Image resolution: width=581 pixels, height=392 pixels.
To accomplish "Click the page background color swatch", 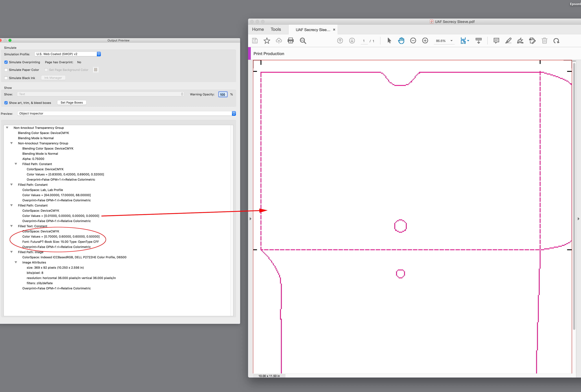I will [x=96, y=70].
